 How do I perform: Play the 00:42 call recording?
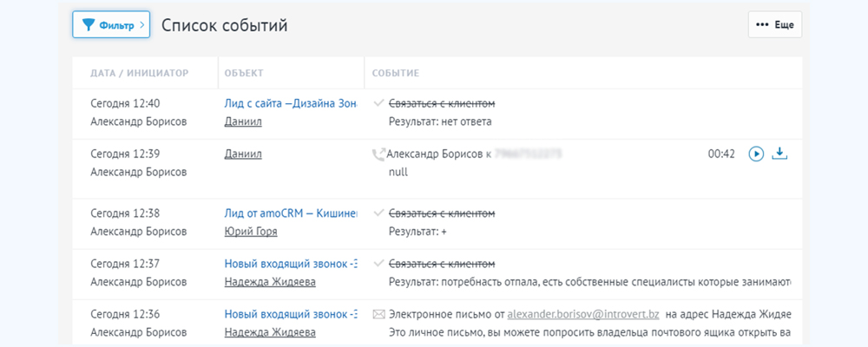(756, 154)
